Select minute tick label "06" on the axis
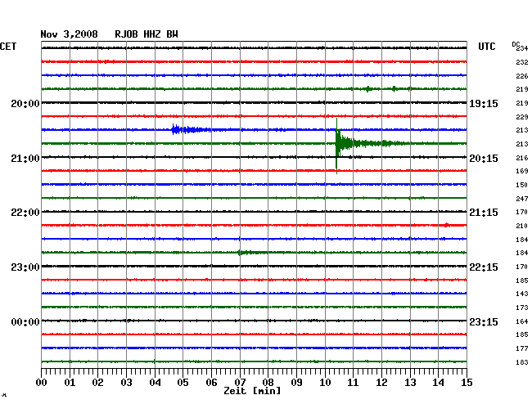 click(211, 382)
